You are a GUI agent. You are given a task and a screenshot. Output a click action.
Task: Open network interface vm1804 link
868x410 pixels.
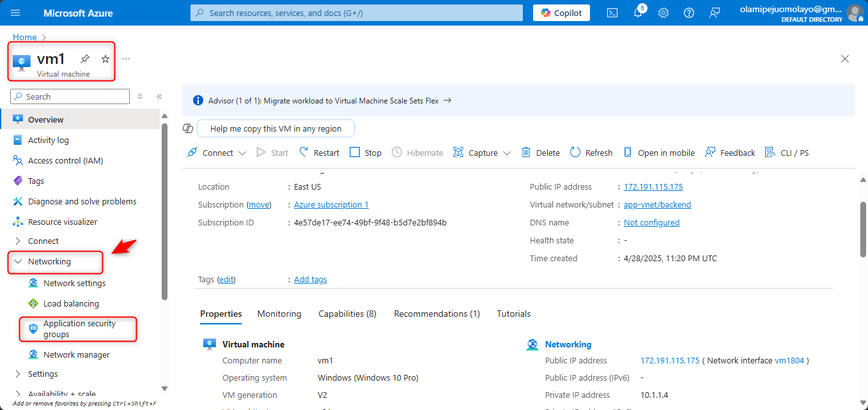click(x=791, y=360)
